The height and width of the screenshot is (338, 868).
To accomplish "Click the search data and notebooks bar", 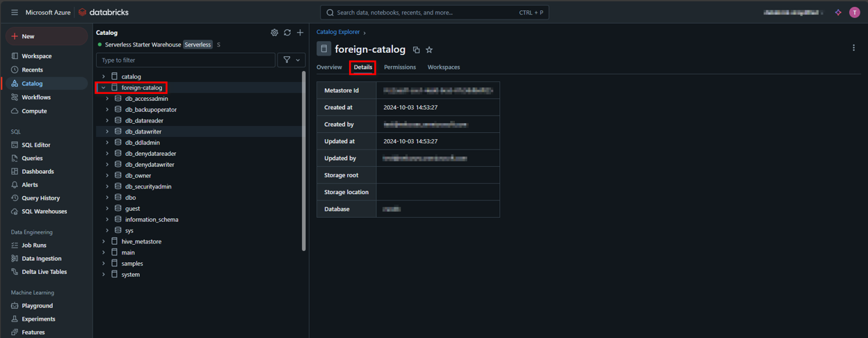I will coord(434,13).
